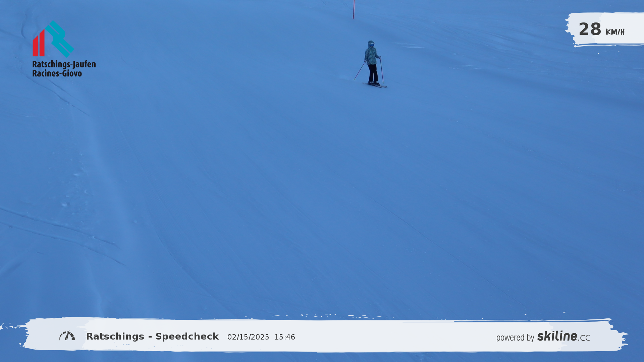Image resolution: width=644 pixels, height=362 pixels.
Task: Click the skiline.cc logo
Action: [563, 336]
